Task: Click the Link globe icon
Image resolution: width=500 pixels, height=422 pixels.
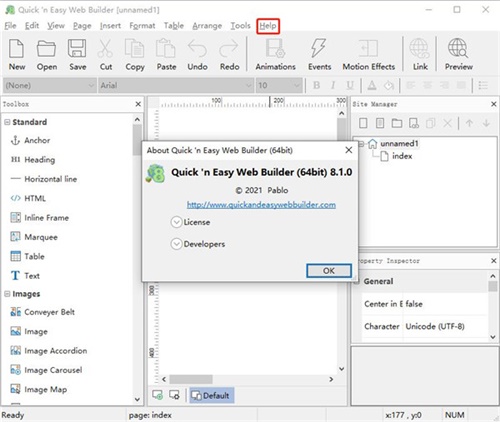Action: pyautogui.click(x=419, y=49)
